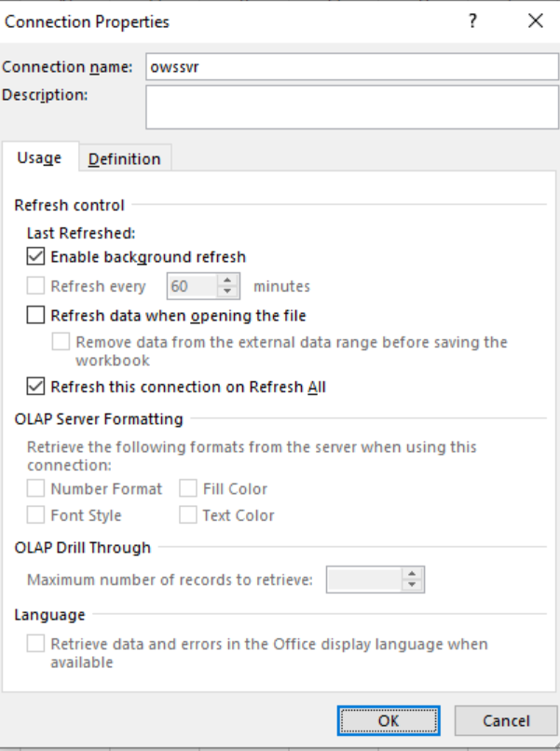Image resolution: width=560 pixels, height=751 pixels.
Task: Click the Help question mark icon
Action: (x=472, y=21)
